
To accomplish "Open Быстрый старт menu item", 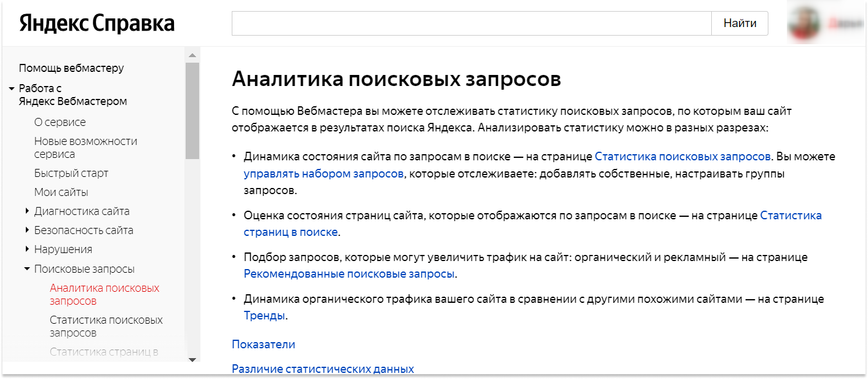I will [71, 173].
